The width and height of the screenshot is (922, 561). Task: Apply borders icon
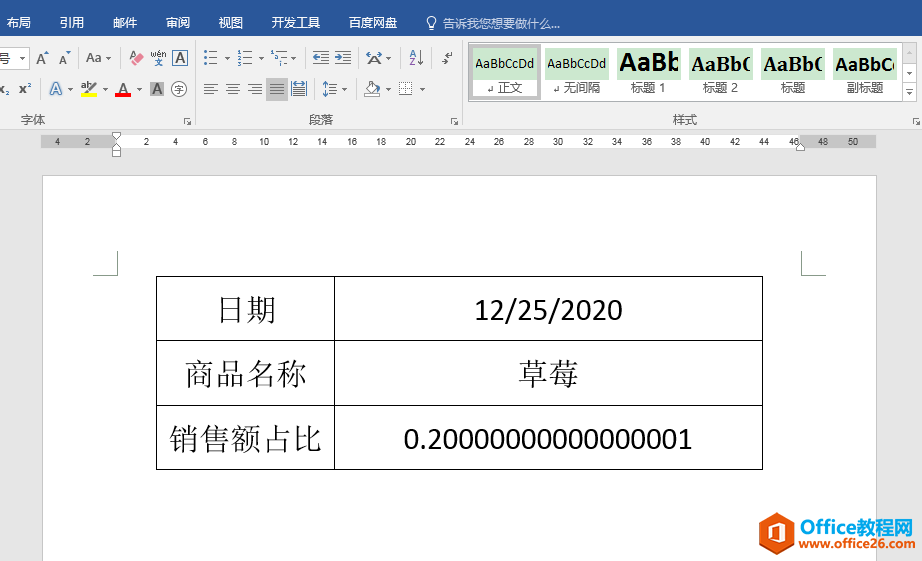(x=406, y=89)
